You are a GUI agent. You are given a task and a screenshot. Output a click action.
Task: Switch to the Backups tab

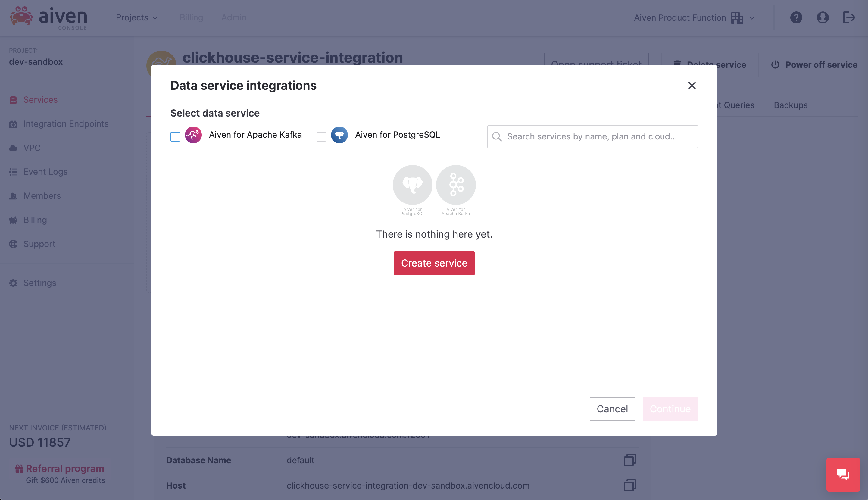click(790, 105)
